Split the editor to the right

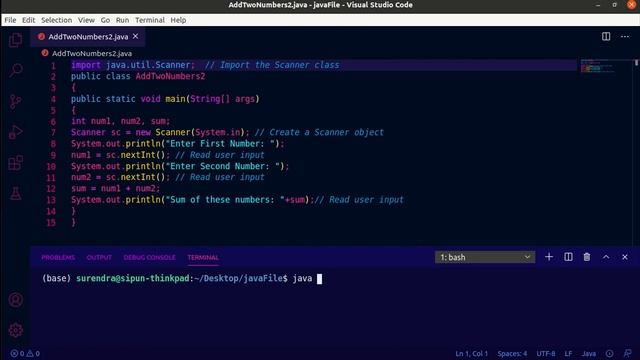click(x=606, y=36)
